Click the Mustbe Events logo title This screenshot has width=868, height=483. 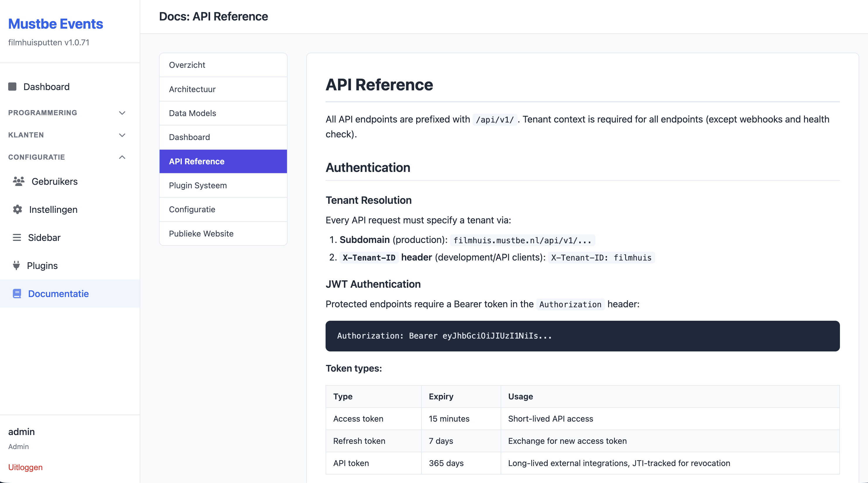(x=56, y=24)
